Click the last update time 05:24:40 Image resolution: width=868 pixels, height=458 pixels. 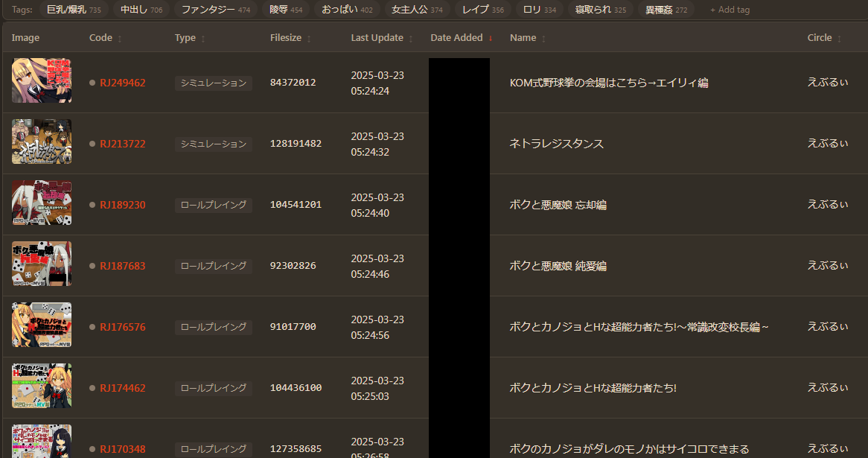pyautogui.click(x=370, y=213)
